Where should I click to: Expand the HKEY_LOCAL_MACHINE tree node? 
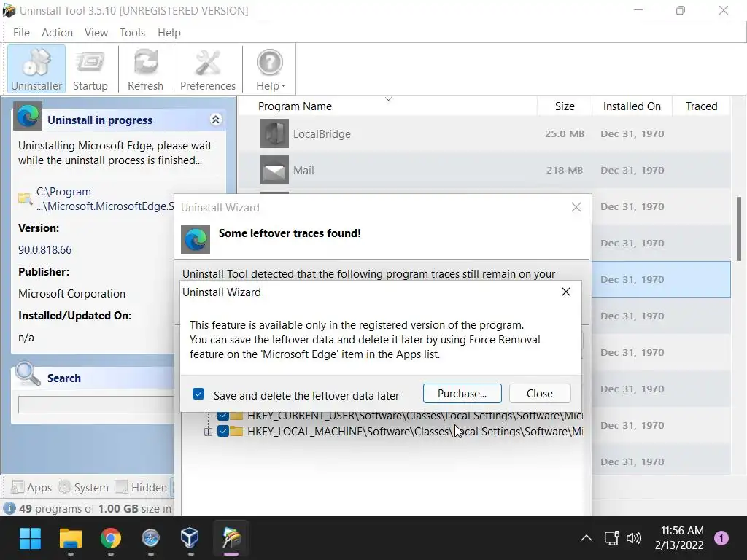[x=208, y=432]
